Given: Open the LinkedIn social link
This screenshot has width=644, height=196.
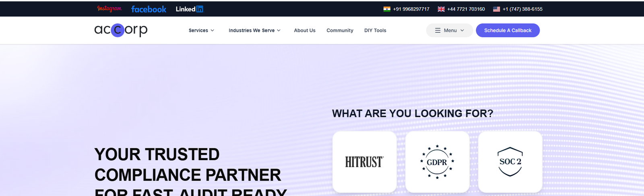Looking at the screenshot, I should point(190,9).
